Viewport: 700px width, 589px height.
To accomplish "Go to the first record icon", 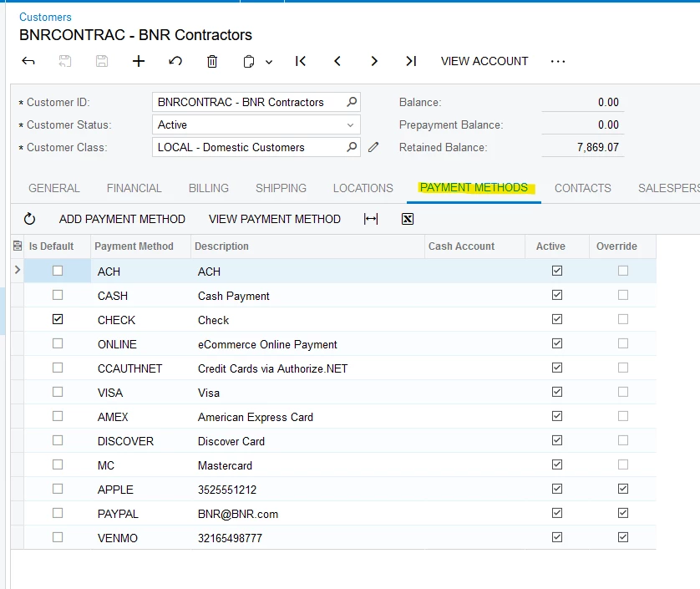I will coord(301,61).
